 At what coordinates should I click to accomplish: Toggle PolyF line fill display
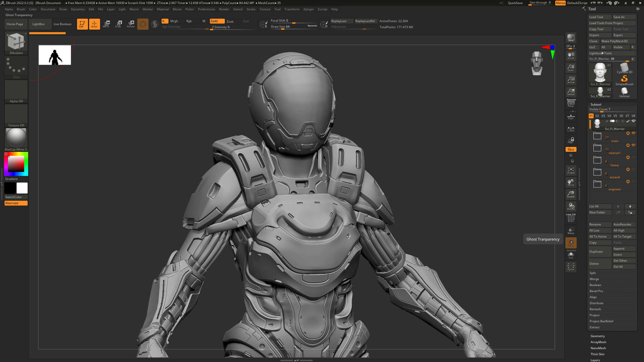[571, 218]
